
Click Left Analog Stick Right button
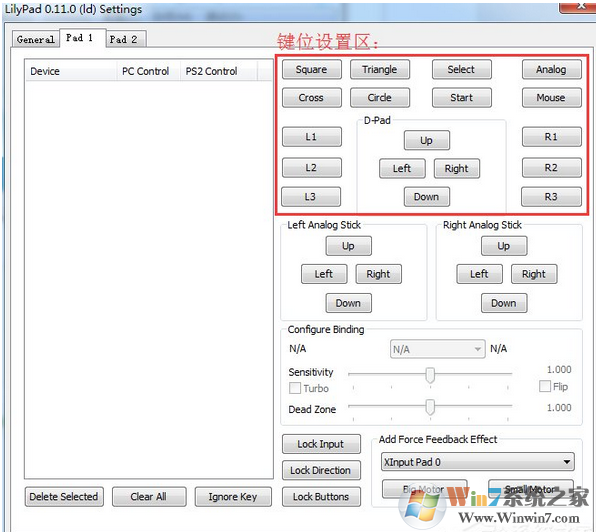[379, 274]
